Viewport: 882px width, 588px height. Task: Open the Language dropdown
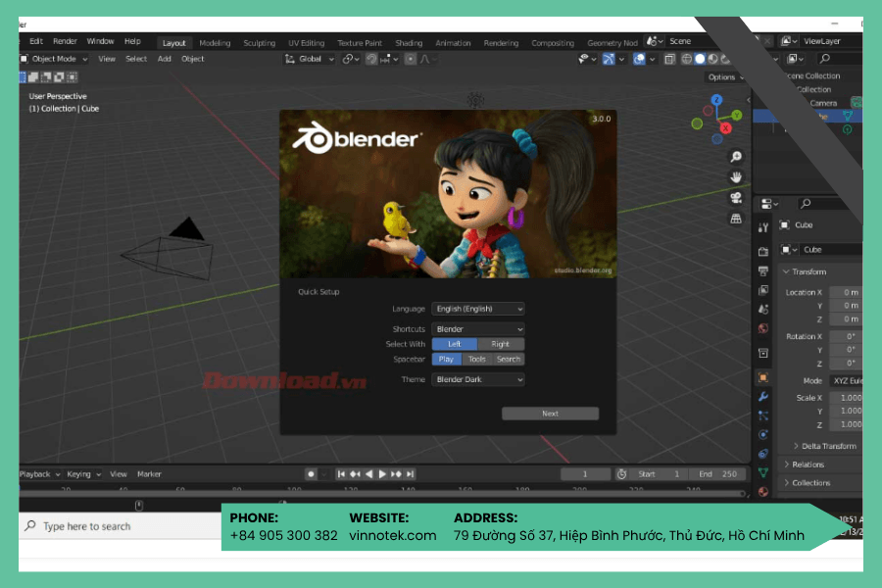tap(478, 309)
